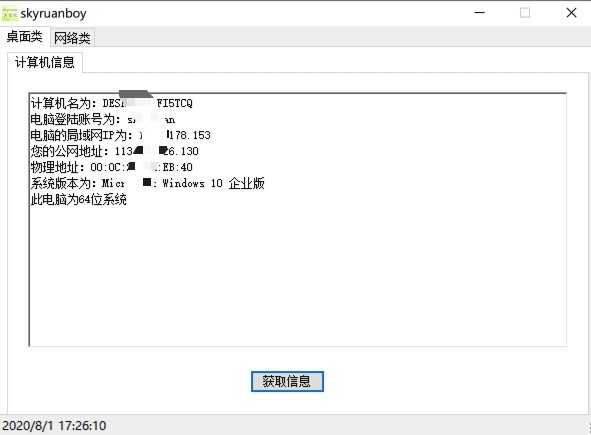Image resolution: width=591 pixels, height=435 pixels.
Task: Click the 获取信息 button
Action: 287,381
